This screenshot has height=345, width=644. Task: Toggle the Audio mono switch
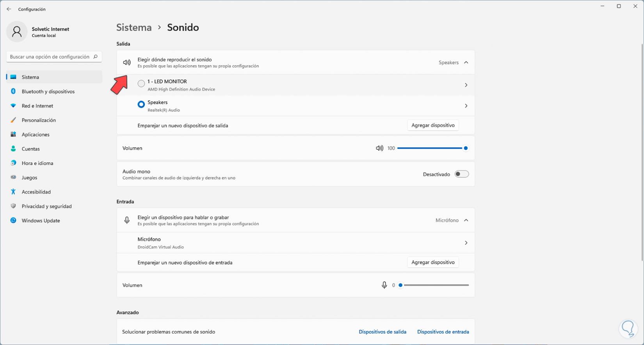click(x=461, y=174)
